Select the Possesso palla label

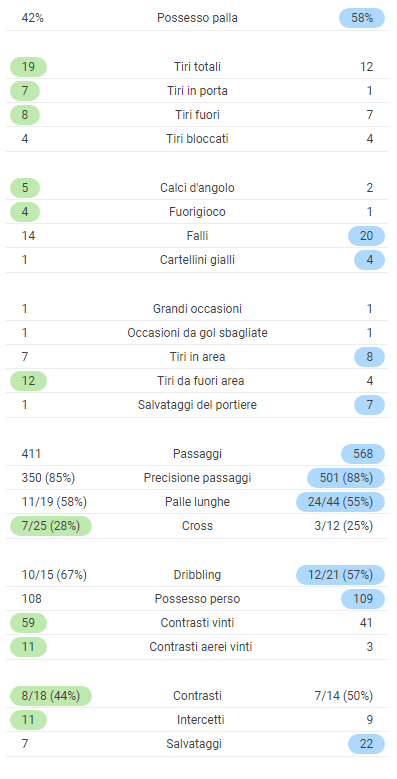point(197,18)
